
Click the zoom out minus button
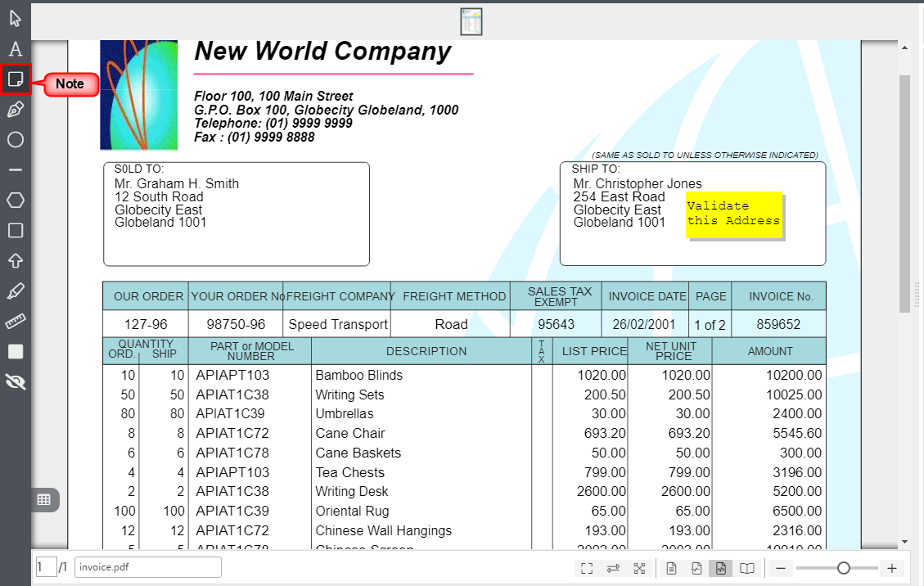(781, 569)
